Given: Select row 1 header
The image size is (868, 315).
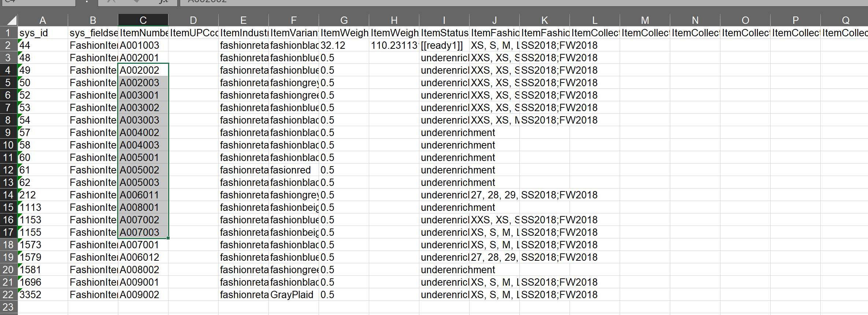Looking at the screenshot, I should point(8,33).
